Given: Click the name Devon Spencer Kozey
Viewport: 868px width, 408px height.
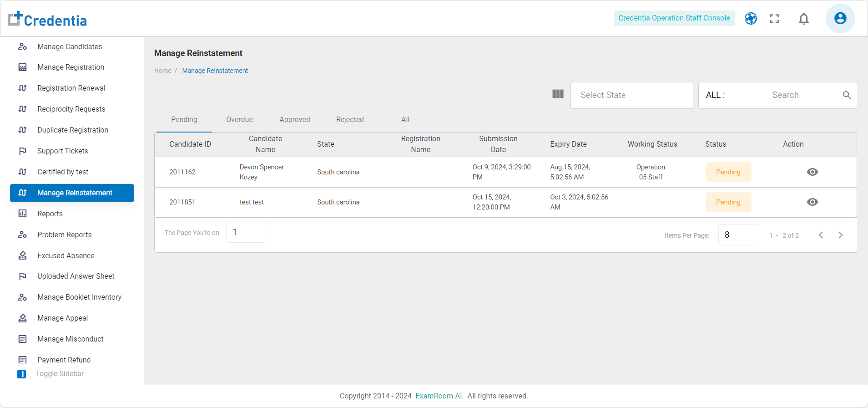Looking at the screenshot, I should (x=262, y=172).
